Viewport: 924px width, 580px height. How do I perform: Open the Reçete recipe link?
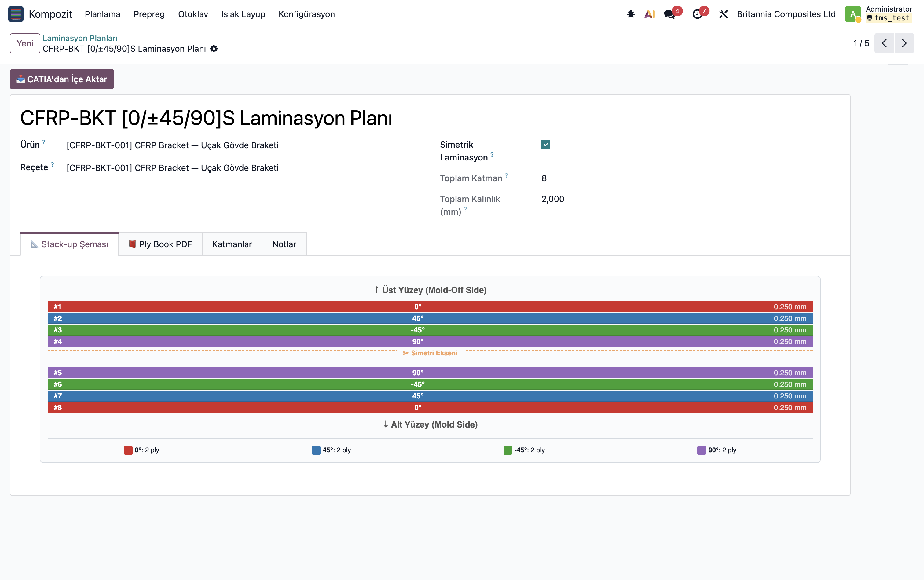173,168
